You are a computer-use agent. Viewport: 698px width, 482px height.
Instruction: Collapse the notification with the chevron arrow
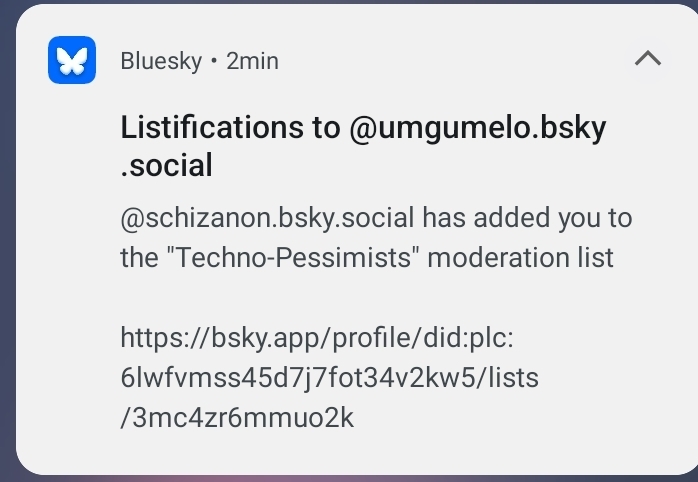(648, 60)
